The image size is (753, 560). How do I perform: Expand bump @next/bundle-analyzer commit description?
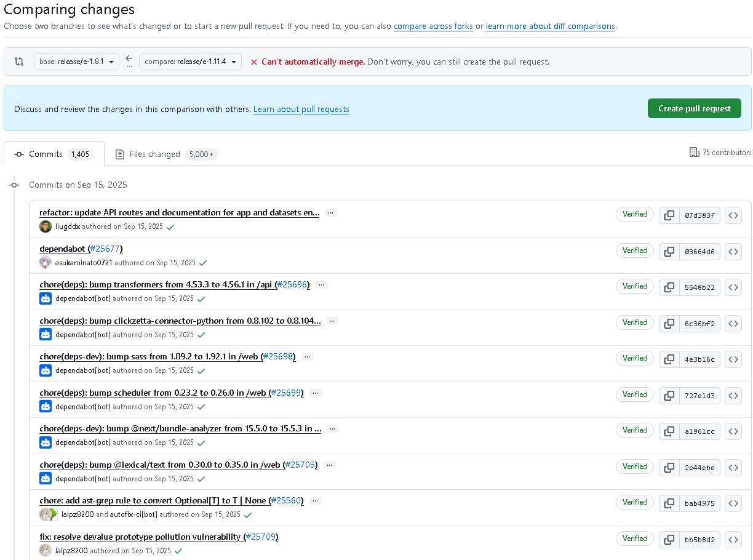(333, 429)
